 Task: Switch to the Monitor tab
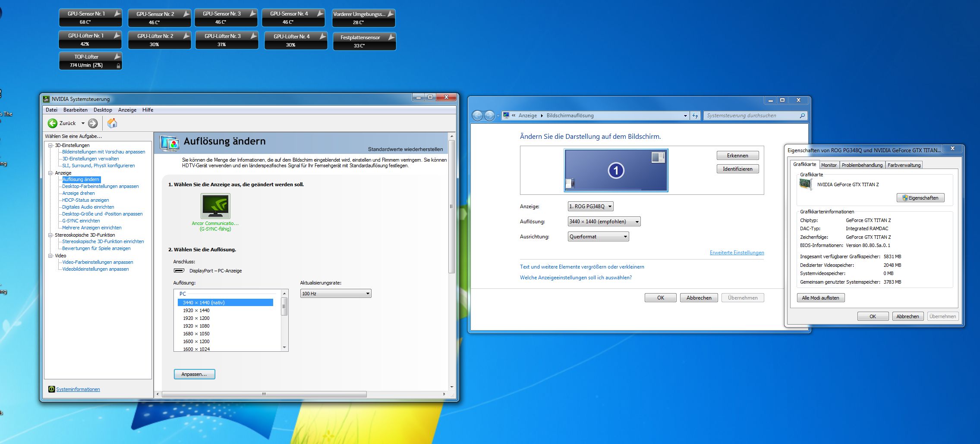(x=829, y=165)
